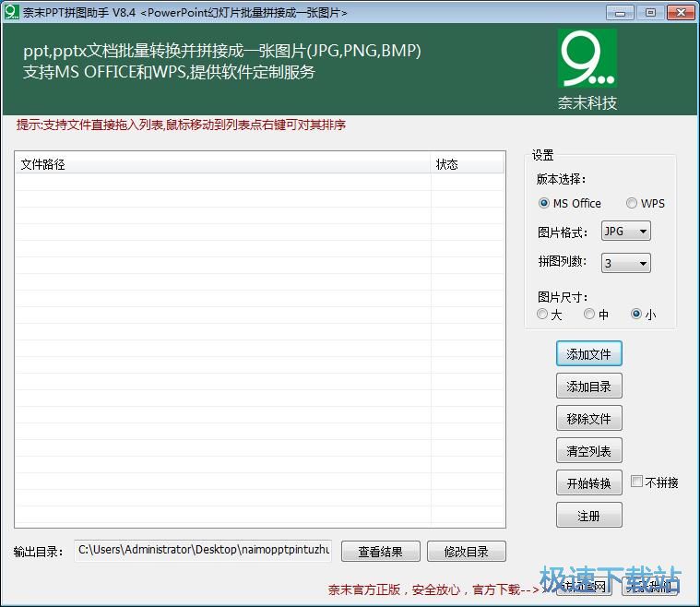700x607 pixels.
Task: Open the 注册 registration button
Action: coord(588,516)
